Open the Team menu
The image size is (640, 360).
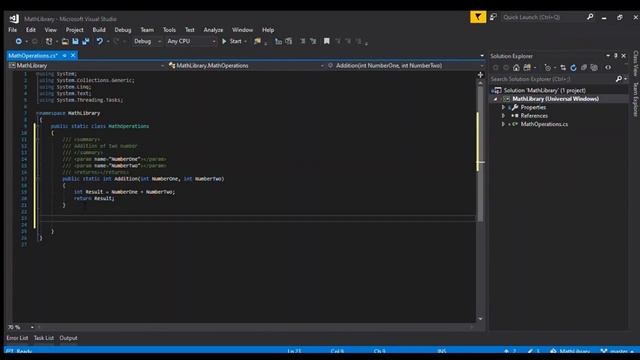[147, 30]
